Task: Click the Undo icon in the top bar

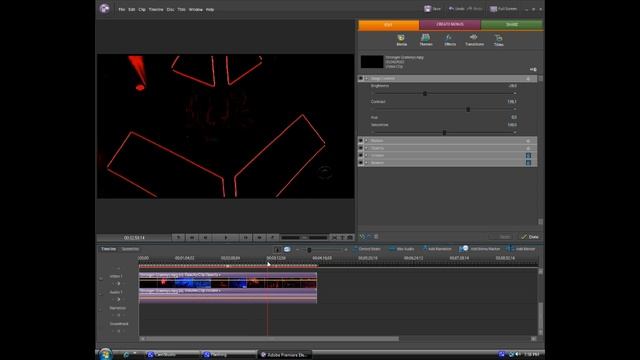Action: click(451, 9)
